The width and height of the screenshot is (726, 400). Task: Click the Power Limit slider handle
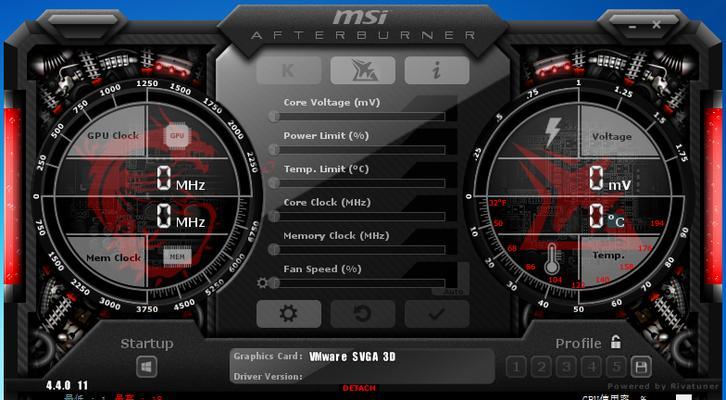coord(274,150)
